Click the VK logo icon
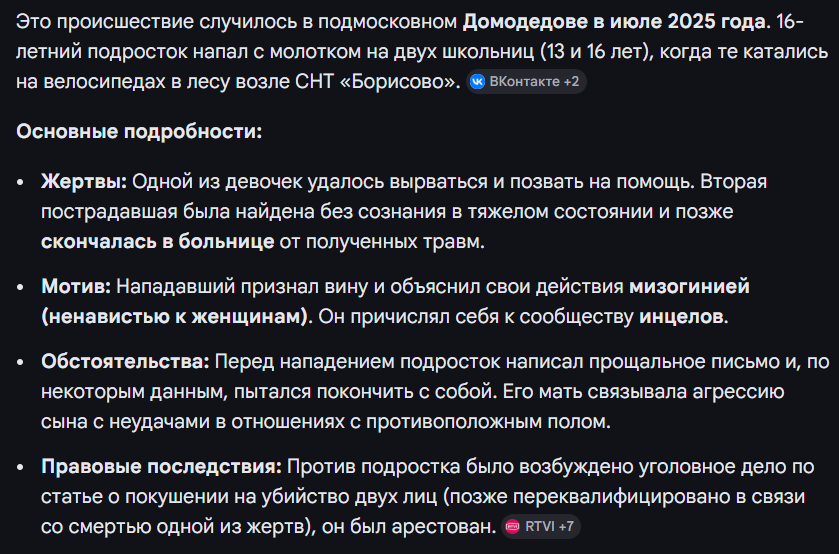This screenshot has width=839, height=554. tap(478, 82)
